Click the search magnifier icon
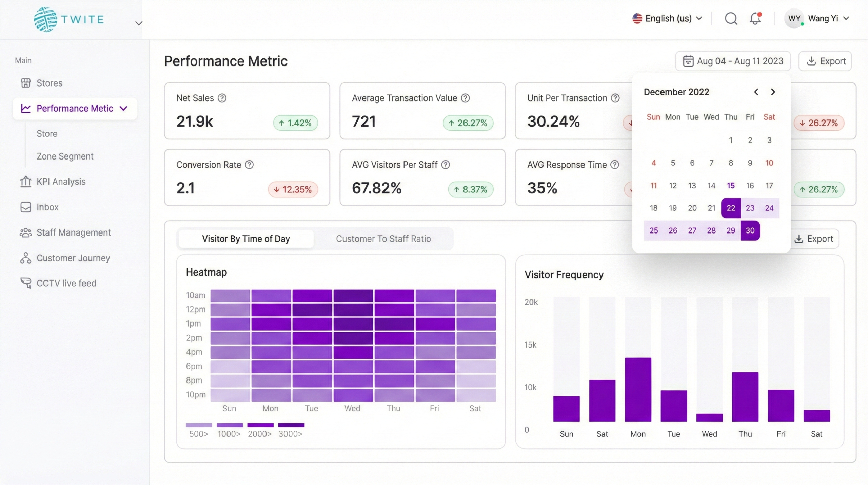 pos(731,18)
